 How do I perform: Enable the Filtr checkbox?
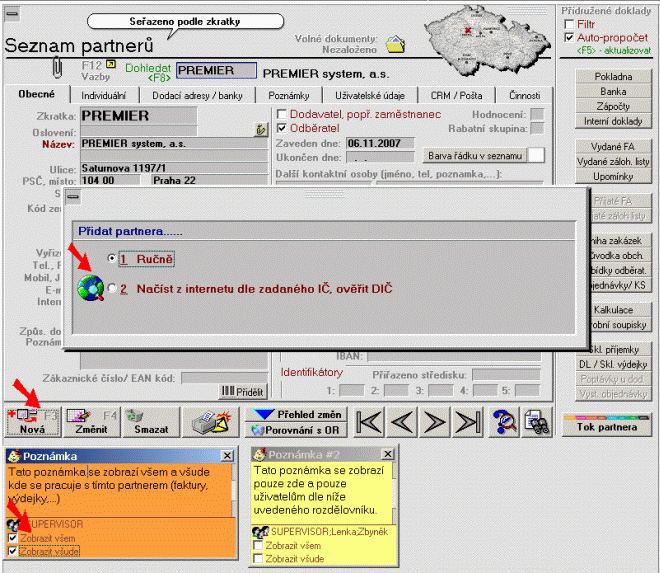tap(570, 24)
